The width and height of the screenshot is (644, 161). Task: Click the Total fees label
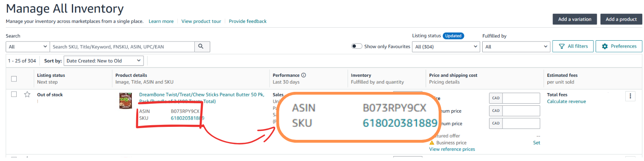pos(557,95)
